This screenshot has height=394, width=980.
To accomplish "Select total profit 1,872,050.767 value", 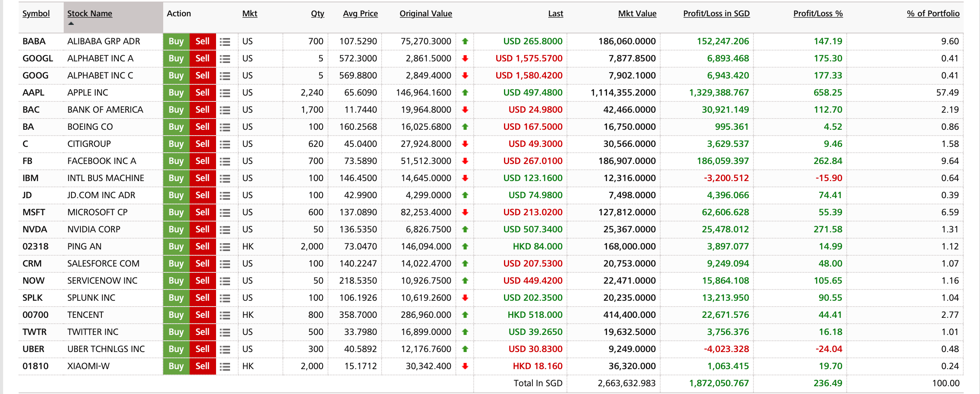I will (x=719, y=383).
